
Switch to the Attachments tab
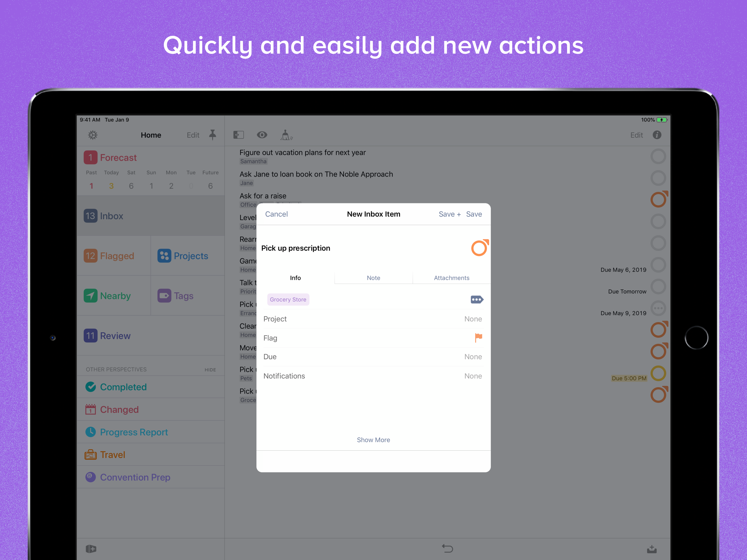point(451,278)
